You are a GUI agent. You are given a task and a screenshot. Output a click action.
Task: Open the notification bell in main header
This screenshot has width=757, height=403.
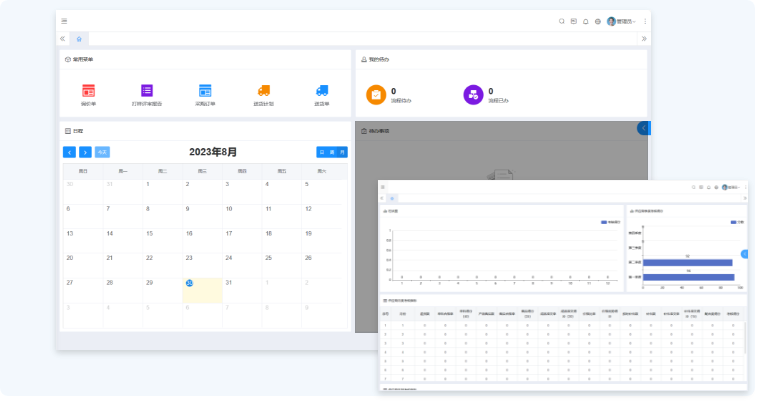pyautogui.click(x=586, y=21)
